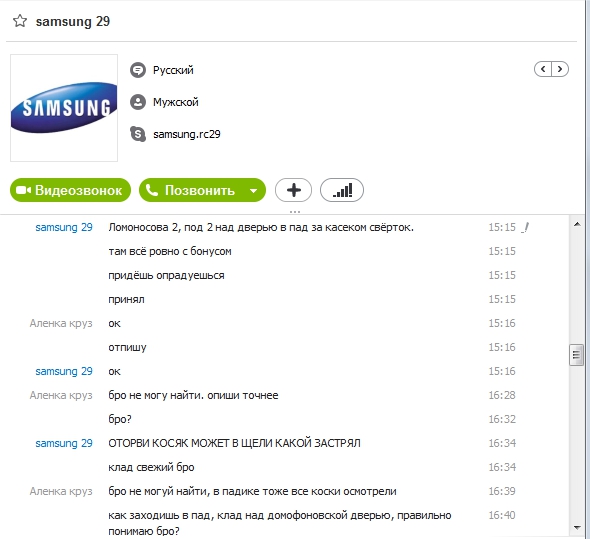
Task: Click the Аленка круз sender name at 15:16
Action: click(61, 323)
